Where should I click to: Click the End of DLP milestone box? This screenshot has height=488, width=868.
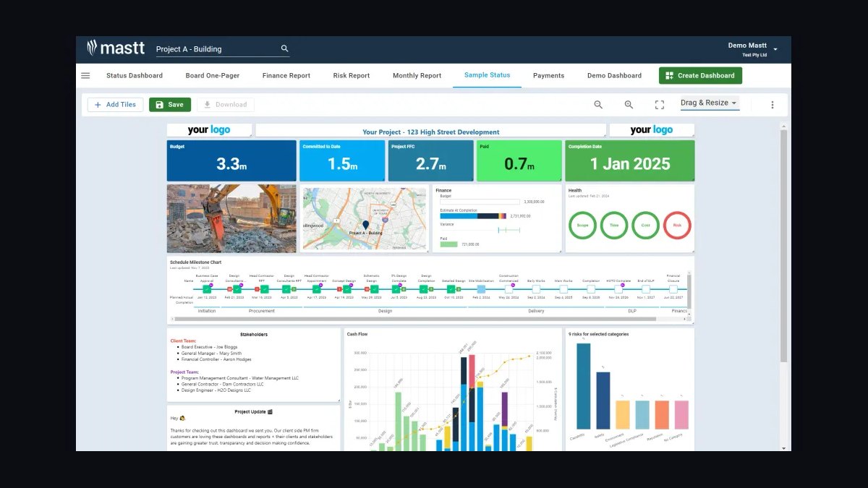coord(646,289)
